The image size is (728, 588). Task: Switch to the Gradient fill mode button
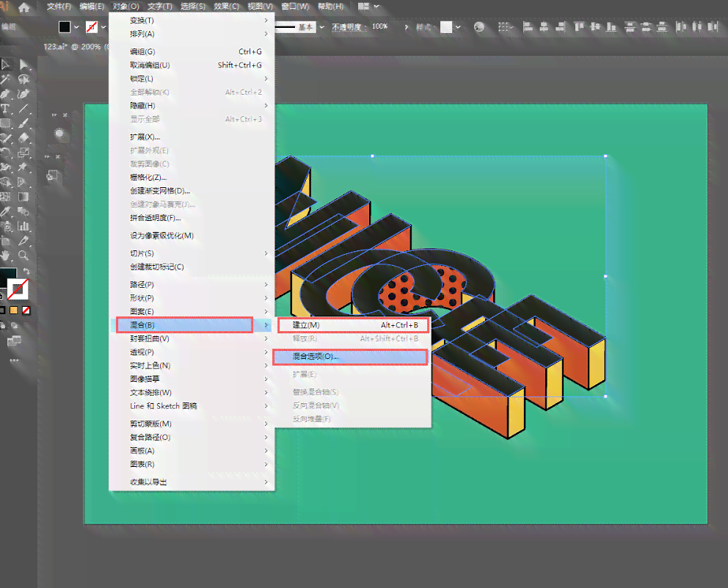coord(14,311)
